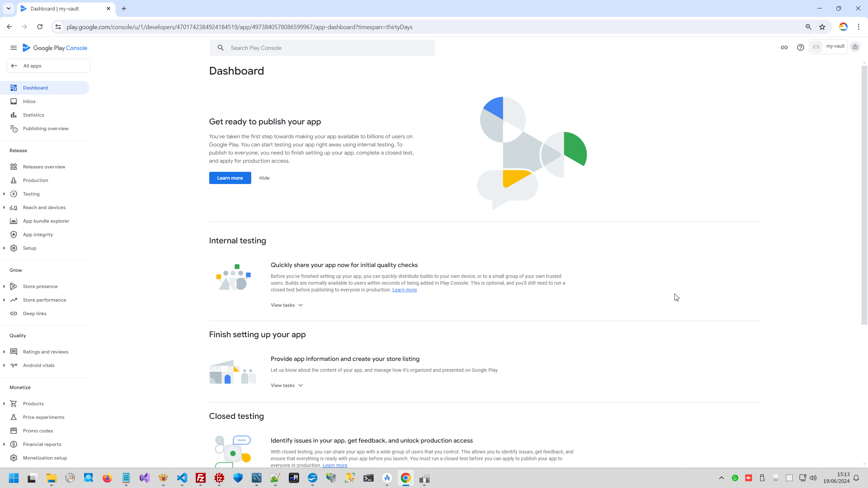Viewport: 868px width, 488px height.
Task: Click the Hide button
Action: click(x=264, y=178)
